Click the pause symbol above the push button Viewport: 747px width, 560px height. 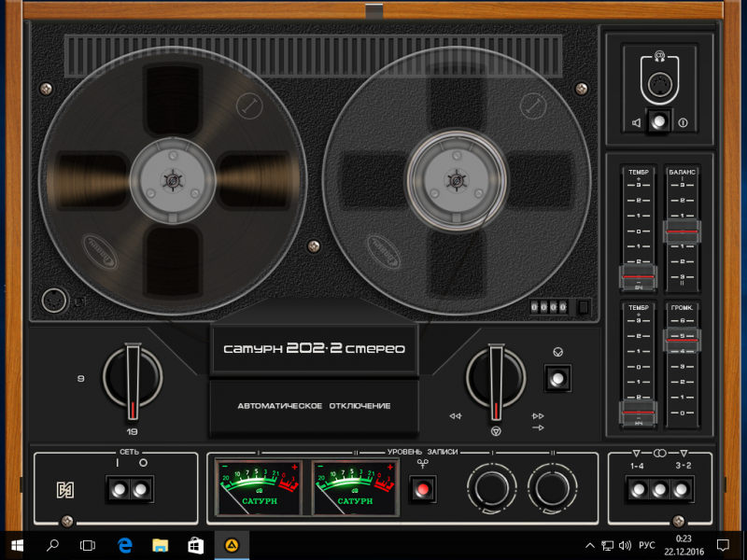point(557,352)
